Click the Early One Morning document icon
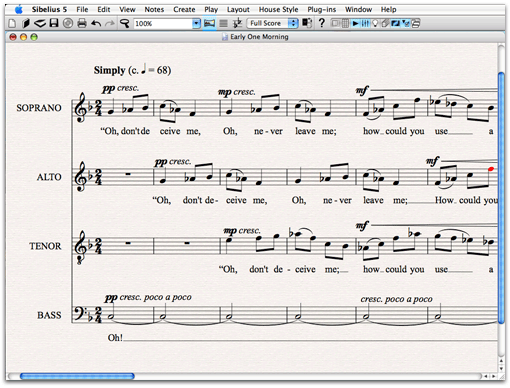 pyautogui.click(x=225, y=37)
